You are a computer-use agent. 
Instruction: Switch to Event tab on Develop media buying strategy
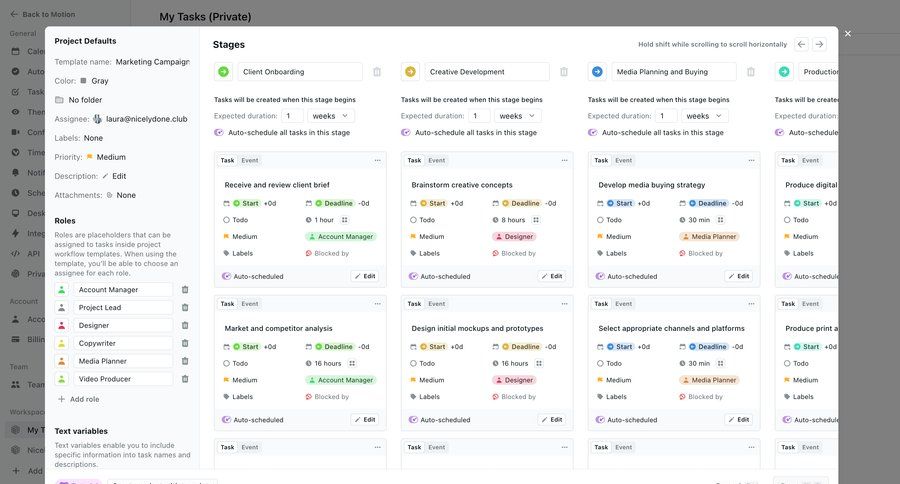623,160
